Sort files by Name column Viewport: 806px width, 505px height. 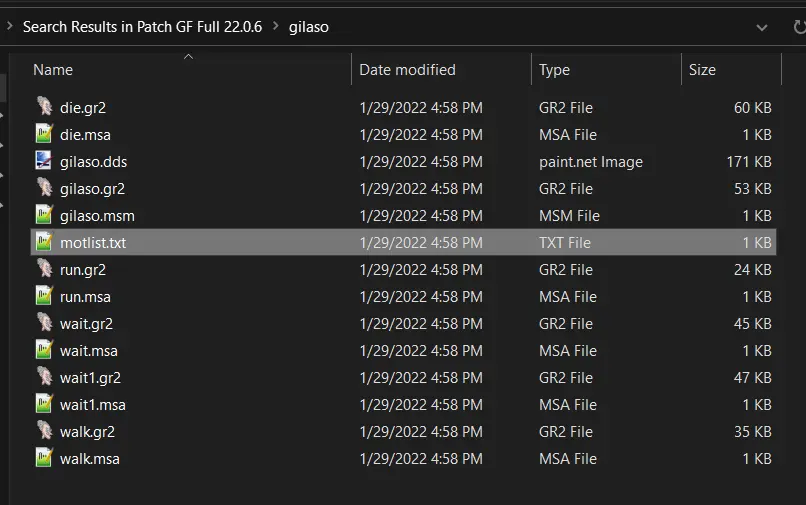pos(53,70)
